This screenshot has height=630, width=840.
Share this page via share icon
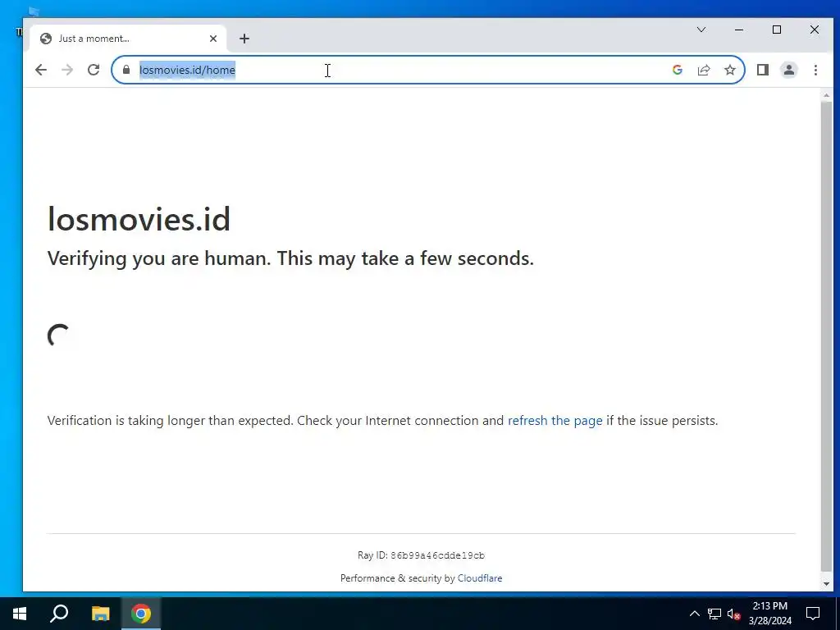[x=703, y=70]
